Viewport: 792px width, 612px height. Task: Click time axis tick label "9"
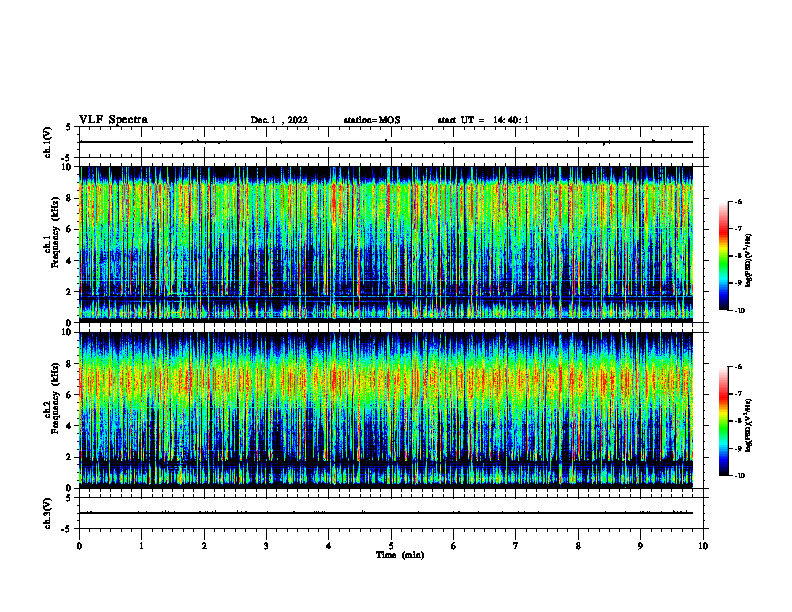(x=640, y=546)
